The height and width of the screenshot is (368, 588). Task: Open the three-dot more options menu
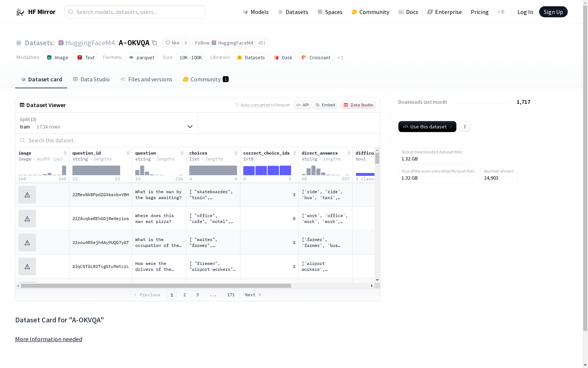[x=465, y=127]
